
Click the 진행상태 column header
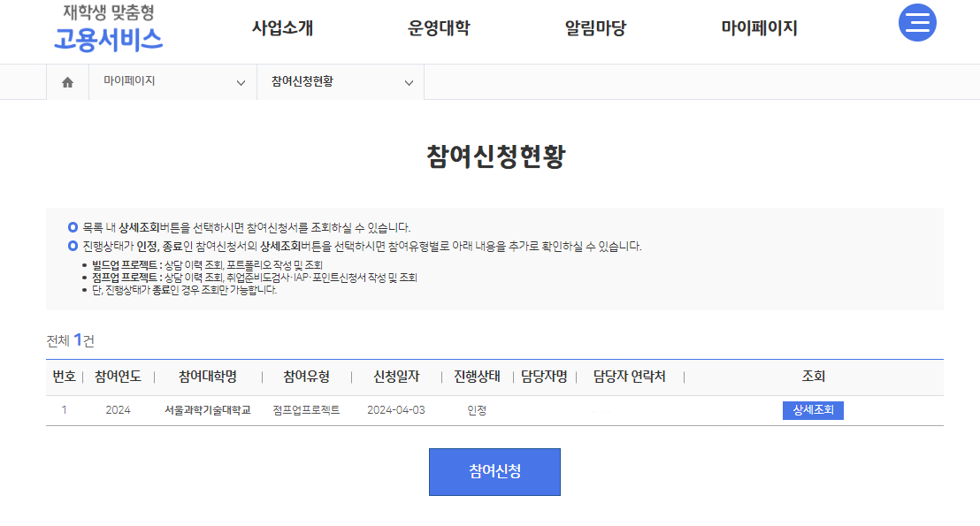click(477, 377)
